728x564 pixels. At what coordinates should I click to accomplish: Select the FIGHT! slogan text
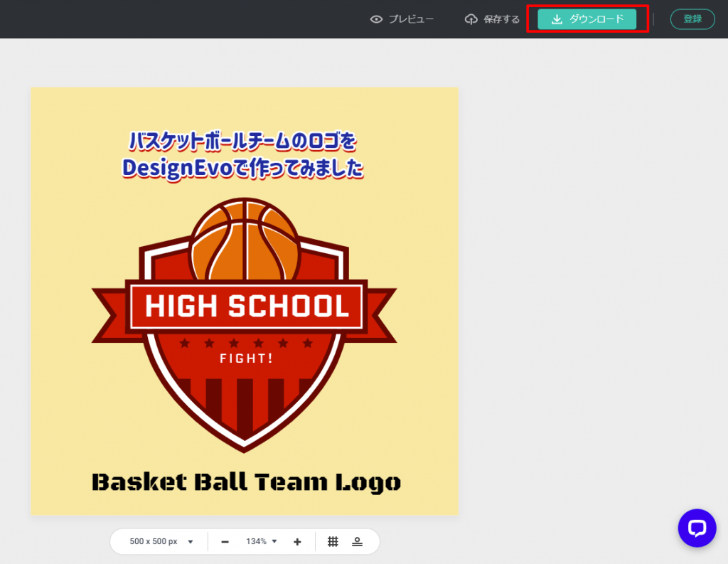tap(246, 358)
